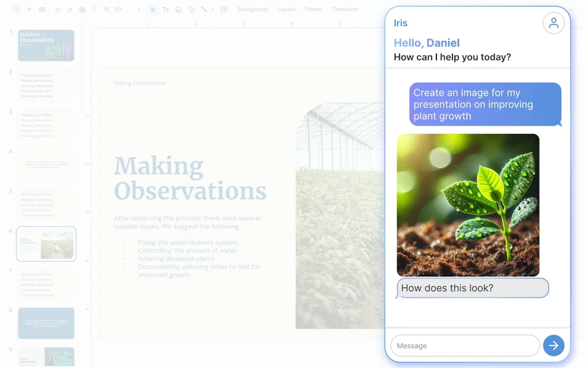
Task: Select slide 7 thumbnail in filmstrip
Action: click(x=46, y=284)
